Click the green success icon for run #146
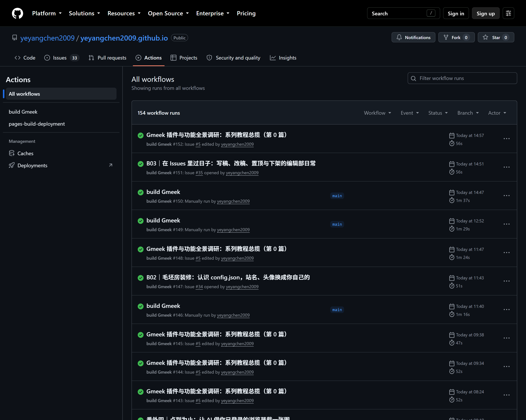This screenshot has height=420, width=526. pos(140,306)
